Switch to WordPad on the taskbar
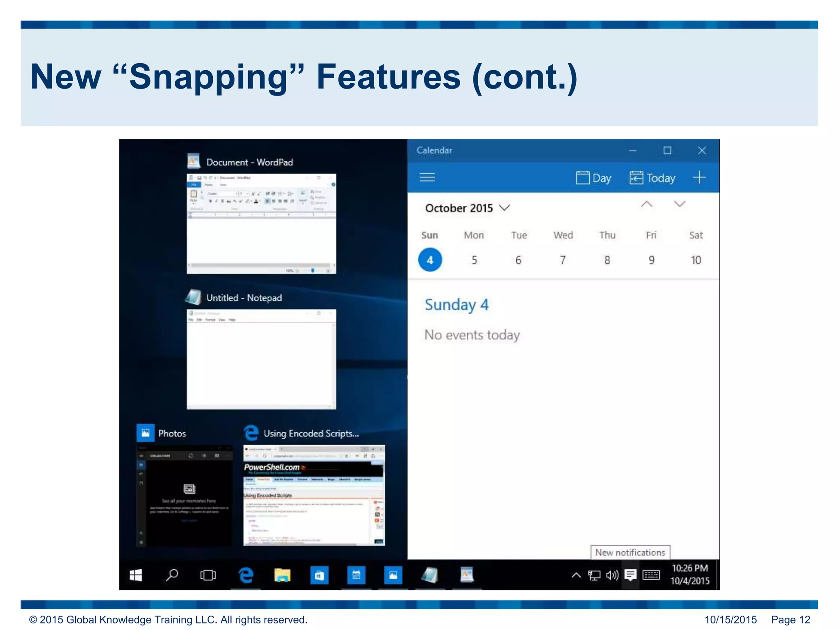 467,575
